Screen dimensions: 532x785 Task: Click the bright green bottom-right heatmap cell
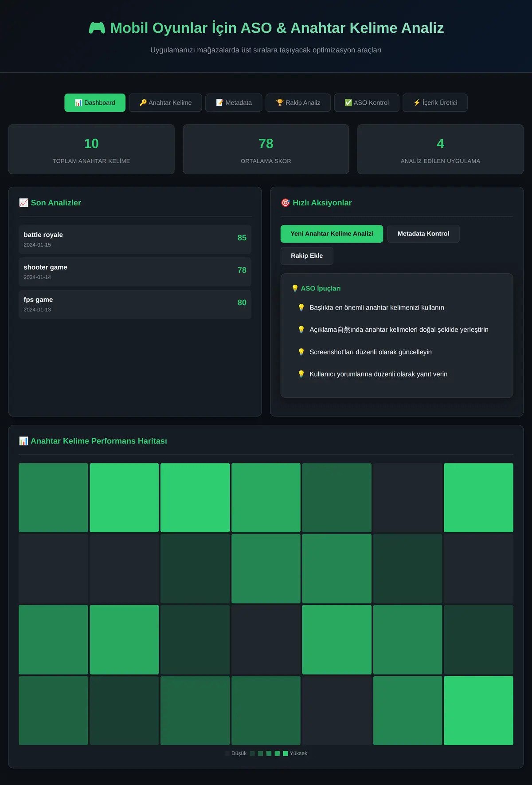click(478, 710)
